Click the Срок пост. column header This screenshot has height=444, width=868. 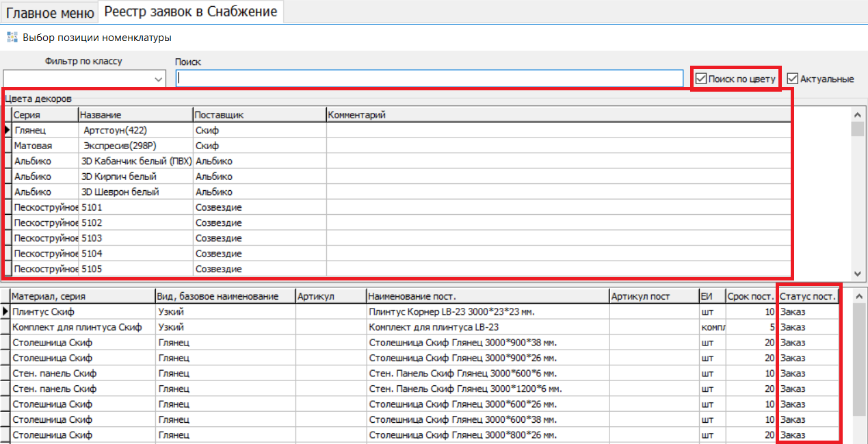[x=750, y=296]
